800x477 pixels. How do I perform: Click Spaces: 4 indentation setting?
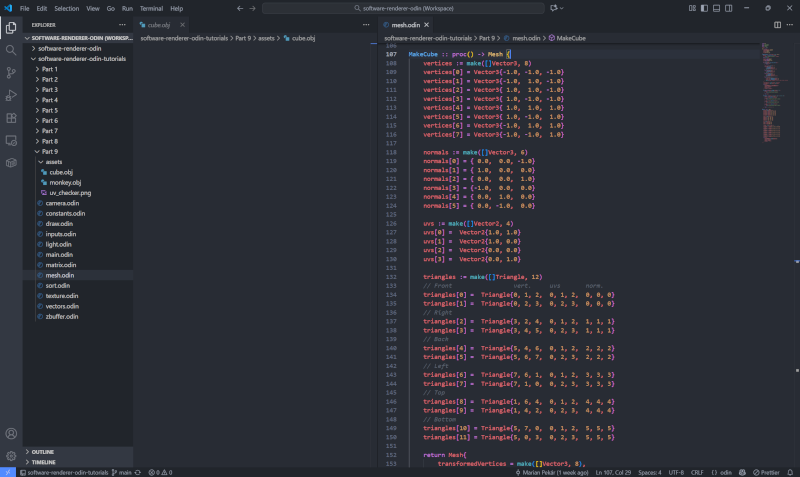(649, 472)
